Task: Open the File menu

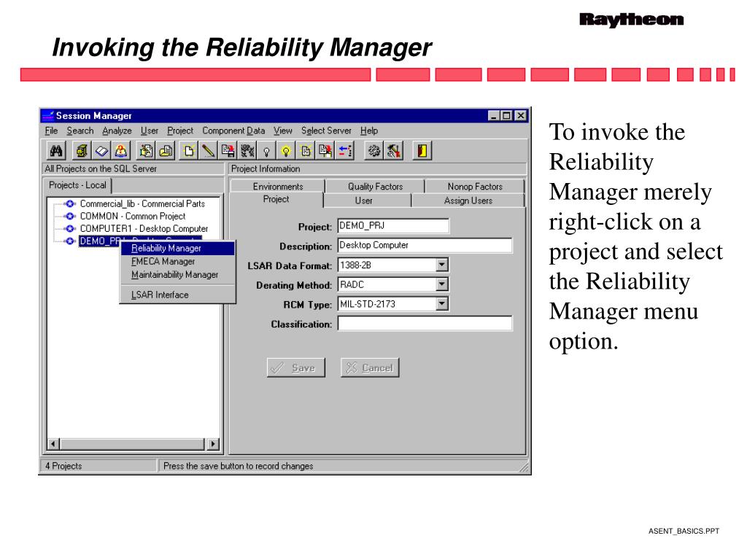Action: pyautogui.click(x=51, y=131)
